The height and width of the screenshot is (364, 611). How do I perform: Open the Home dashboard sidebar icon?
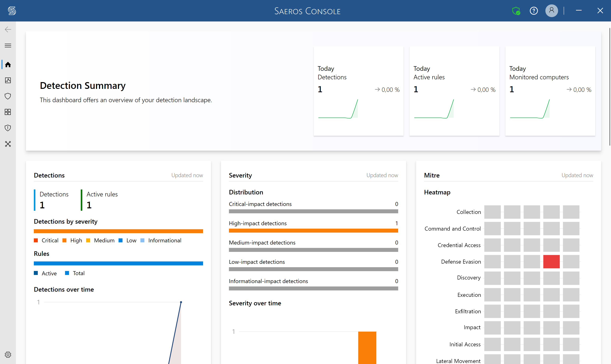[8, 64]
